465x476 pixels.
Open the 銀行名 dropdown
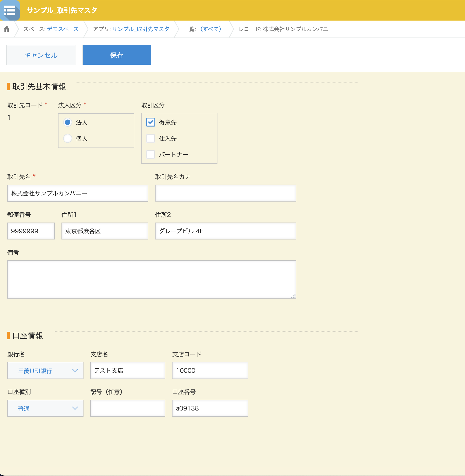pos(45,370)
